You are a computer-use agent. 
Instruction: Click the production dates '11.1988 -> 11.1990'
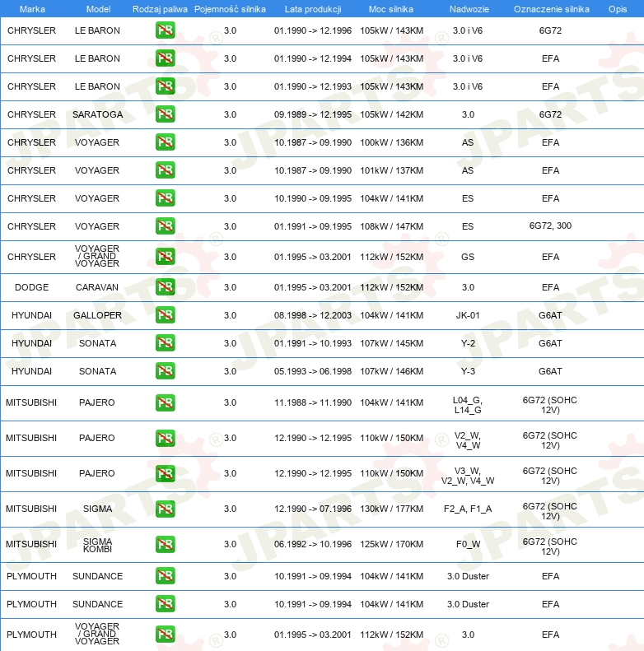(312, 402)
